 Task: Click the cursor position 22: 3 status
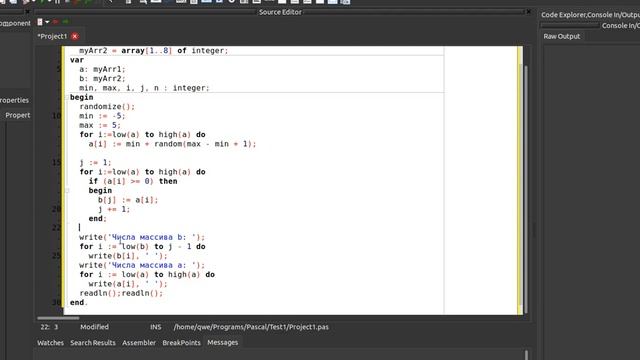point(49,327)
